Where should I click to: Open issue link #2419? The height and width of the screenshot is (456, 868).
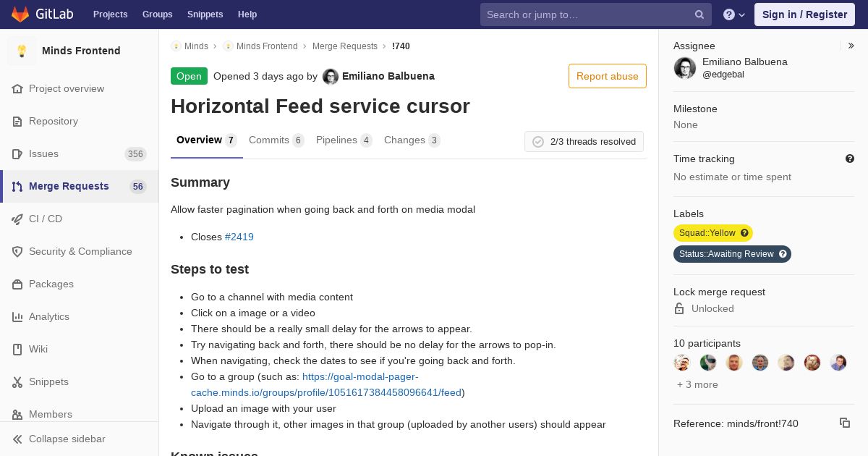[239, 237]
